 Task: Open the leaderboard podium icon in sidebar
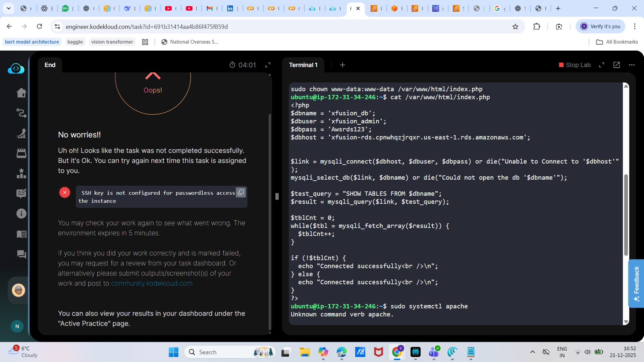coord(21,173)
